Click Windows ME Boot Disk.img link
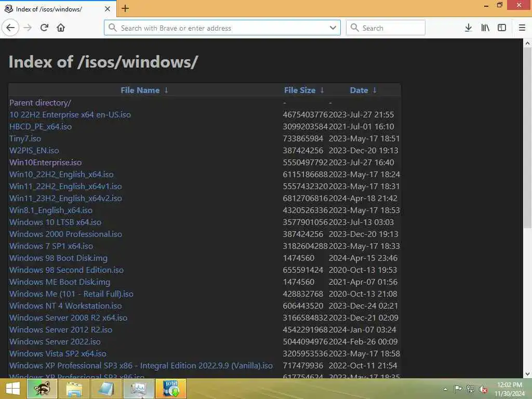Screen dimensions: 532x399 point(60,282)
